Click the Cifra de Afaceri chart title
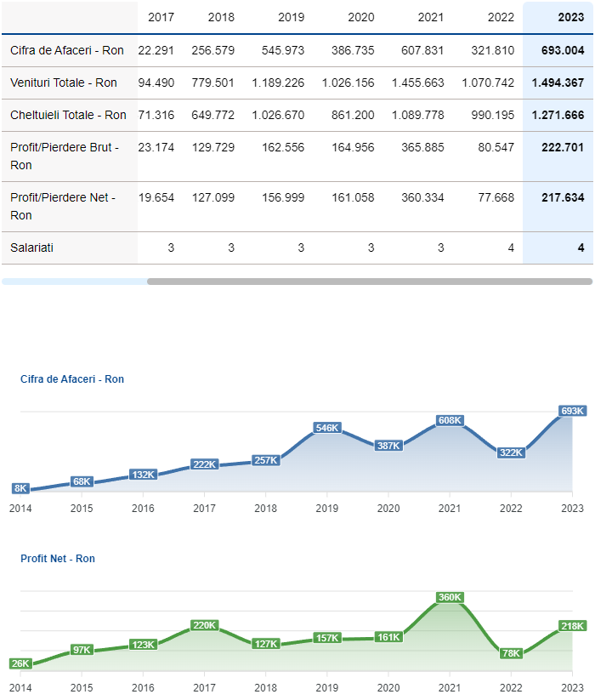Image resolution: width=595 pixels, height=700 pixels. (72, 378)
